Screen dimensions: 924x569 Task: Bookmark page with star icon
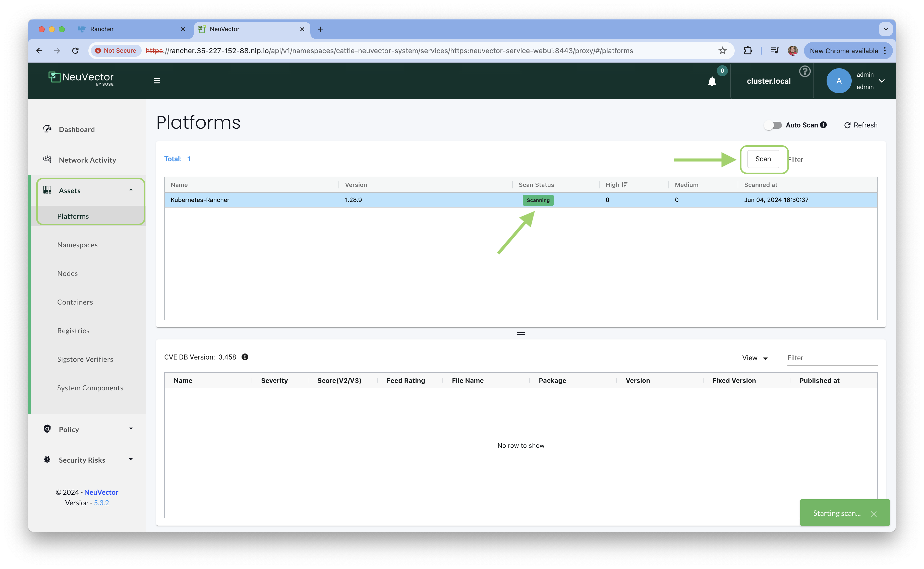coord(722,50)
